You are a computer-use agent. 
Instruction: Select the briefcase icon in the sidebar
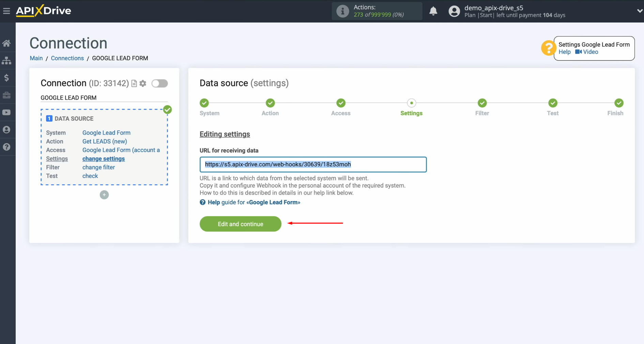click(7, 95)
